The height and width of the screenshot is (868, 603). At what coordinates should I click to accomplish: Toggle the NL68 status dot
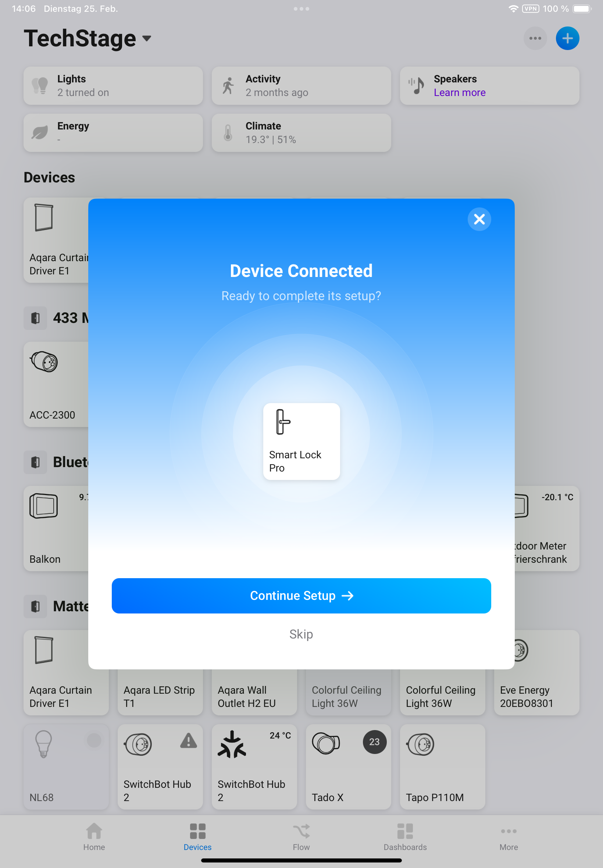[94, 740]
